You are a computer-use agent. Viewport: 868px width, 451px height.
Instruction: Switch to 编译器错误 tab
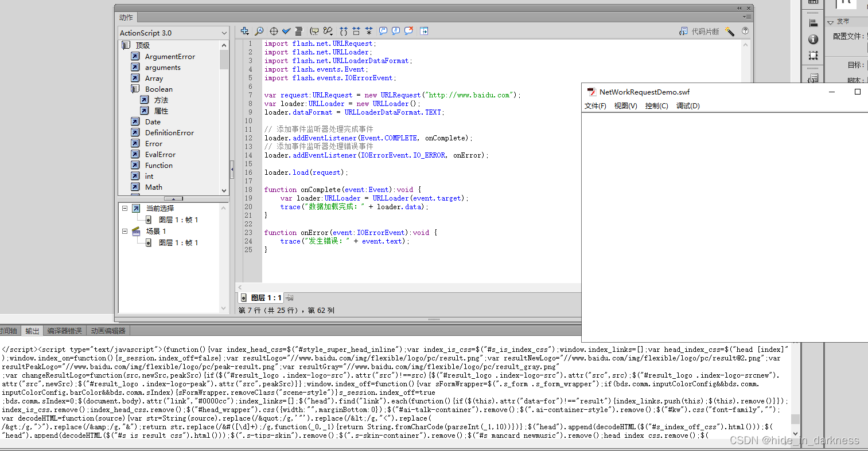pyautogui.click(x=64, y=331)
